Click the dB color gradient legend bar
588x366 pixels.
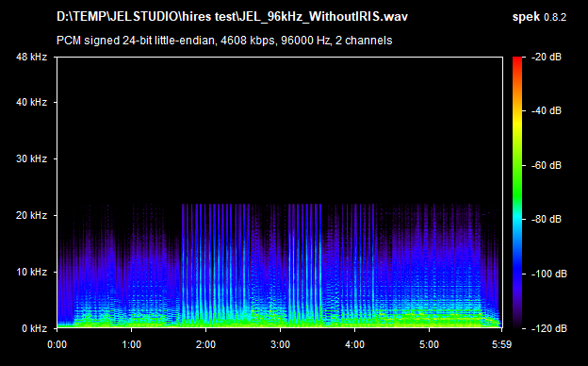[517, 192]
